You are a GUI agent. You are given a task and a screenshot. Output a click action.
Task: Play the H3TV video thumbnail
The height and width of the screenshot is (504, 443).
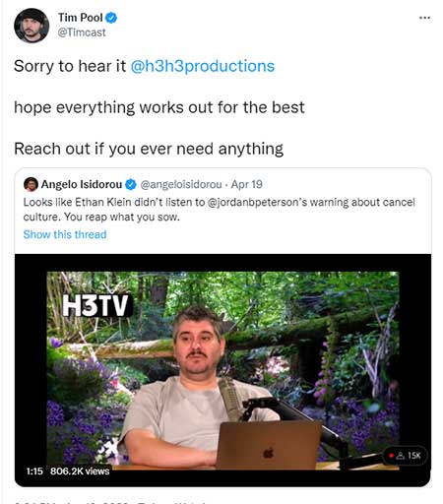point(222,370)
